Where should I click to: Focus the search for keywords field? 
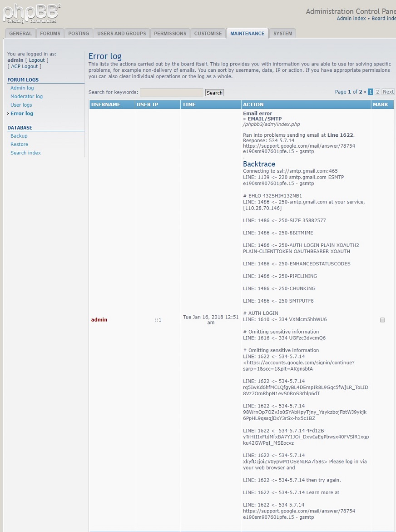coord(171,93)
